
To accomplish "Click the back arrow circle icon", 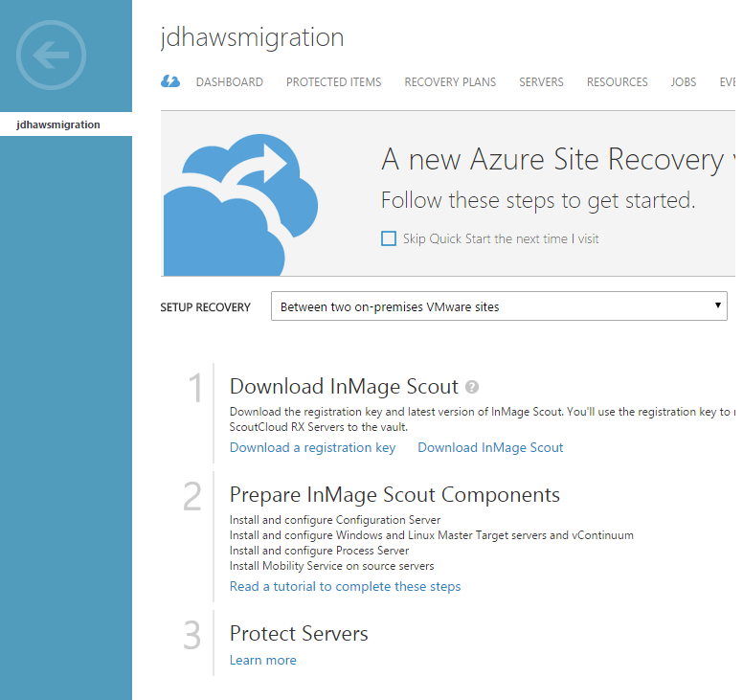I will [x=51, y=55].
